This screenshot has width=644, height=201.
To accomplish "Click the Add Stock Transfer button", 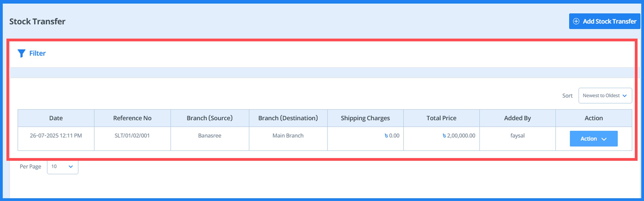I will click(604, 21).
